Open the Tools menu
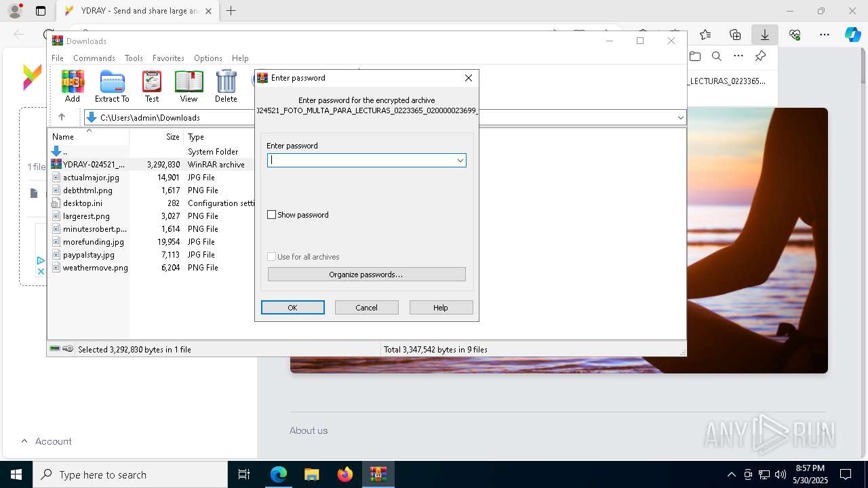The image size is (868, 488). [x=134, y=58]
